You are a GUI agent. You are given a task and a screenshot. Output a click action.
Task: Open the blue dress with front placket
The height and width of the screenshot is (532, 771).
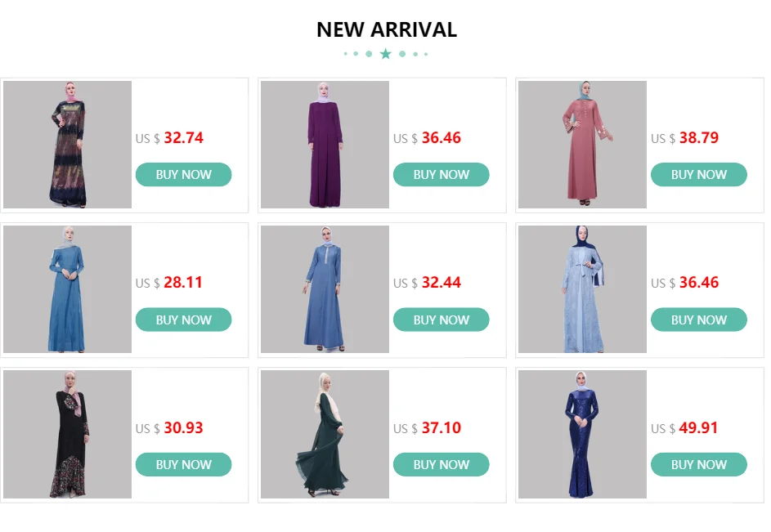(325, 289)
